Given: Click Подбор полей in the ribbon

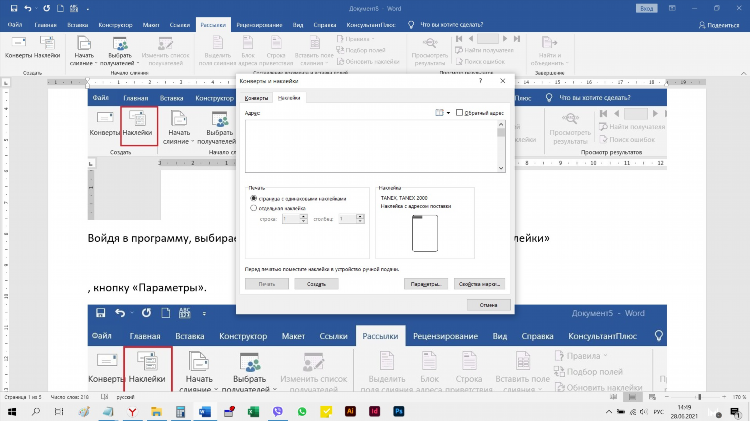Looking at the screenshot, I should click(361, 50).
